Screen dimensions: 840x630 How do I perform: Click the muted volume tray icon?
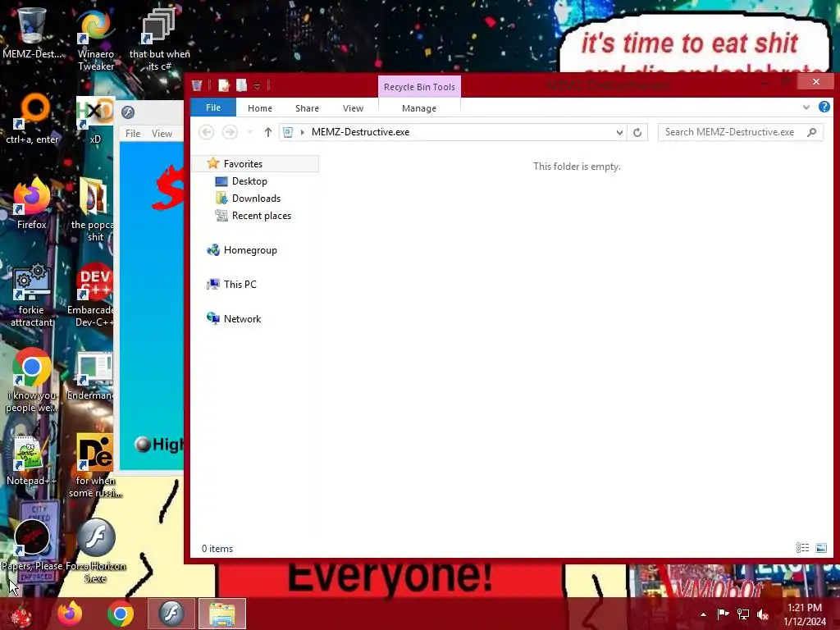coord(763,614)
